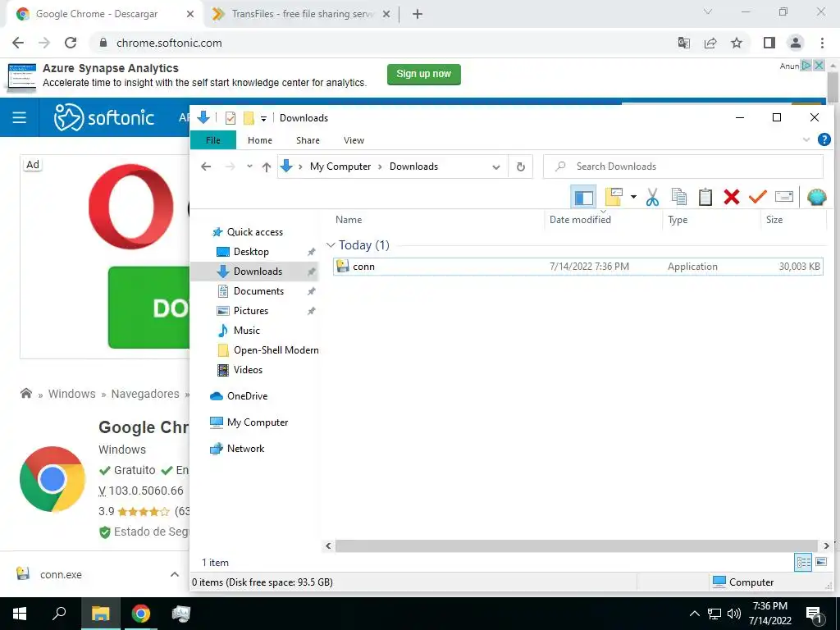Select Quick access in navigation pane
This screenshot has width=840, height=630.
(254, 232)
